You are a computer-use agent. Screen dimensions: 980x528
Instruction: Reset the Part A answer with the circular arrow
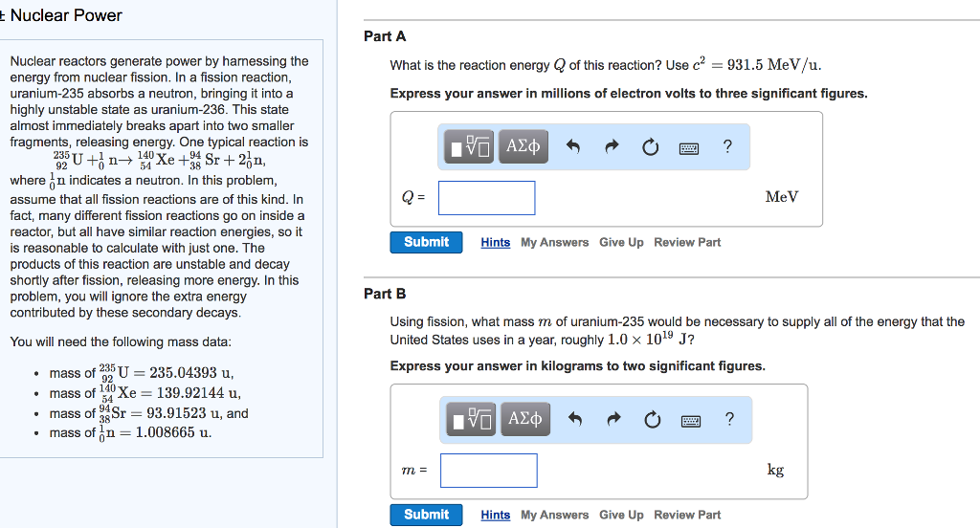click(x=651, y=147)
